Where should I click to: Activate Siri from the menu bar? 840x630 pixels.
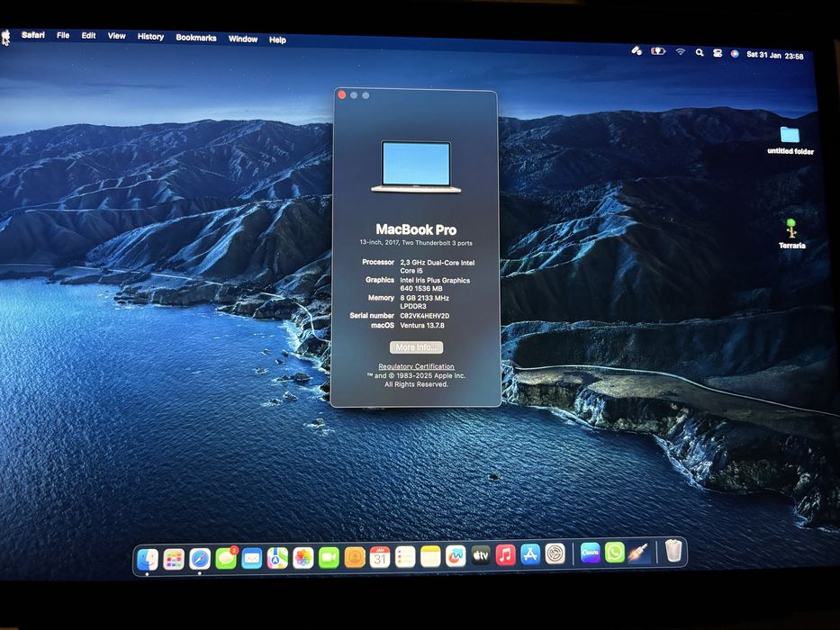pos(735,54)
